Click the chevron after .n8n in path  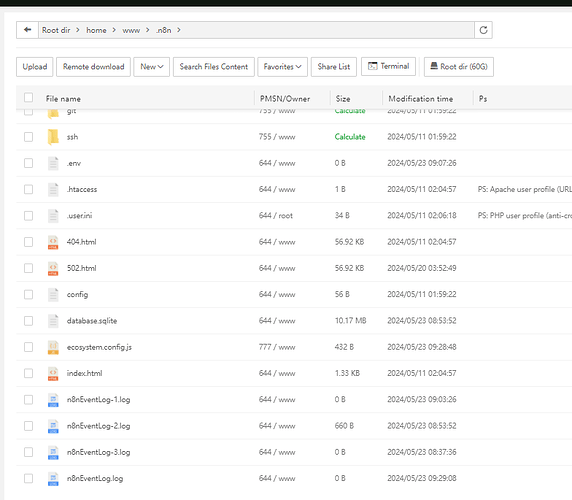(x=179, y=30)
